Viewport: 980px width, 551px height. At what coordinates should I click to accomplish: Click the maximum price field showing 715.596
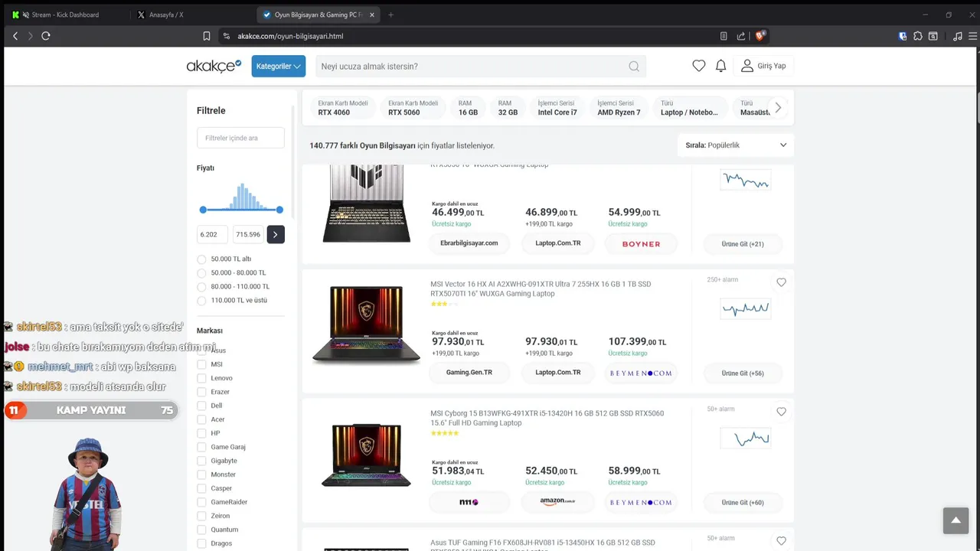[x=248, y=235]
